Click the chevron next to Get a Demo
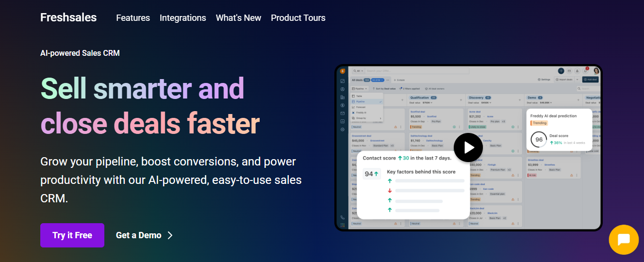The height and width of the screenshot is (262, 644). tap(170, 235)
